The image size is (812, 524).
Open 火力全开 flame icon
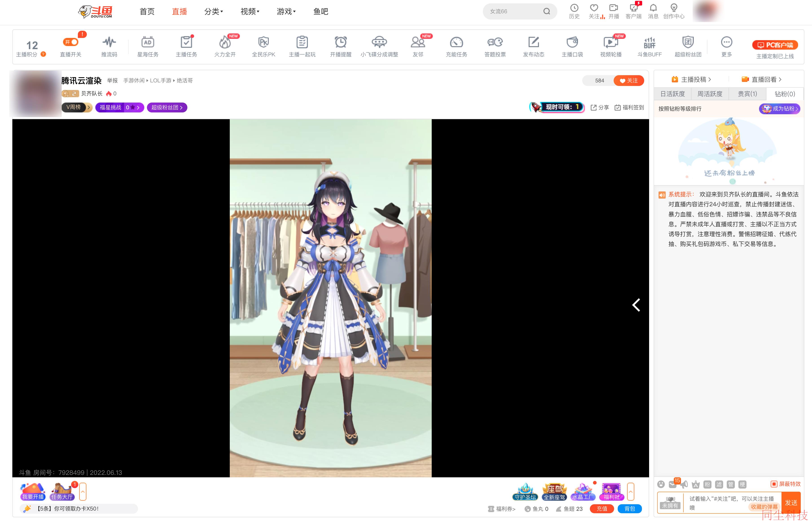point(225,42)
